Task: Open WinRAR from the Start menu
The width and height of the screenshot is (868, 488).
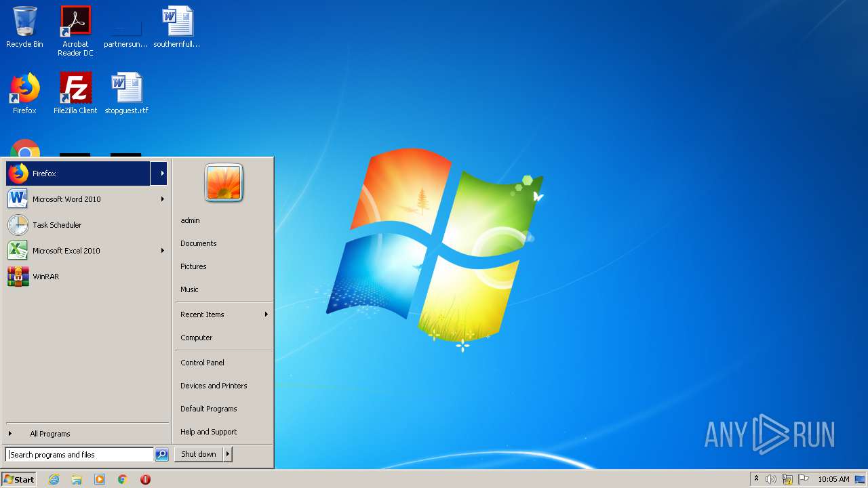Action: click(87, 277)
